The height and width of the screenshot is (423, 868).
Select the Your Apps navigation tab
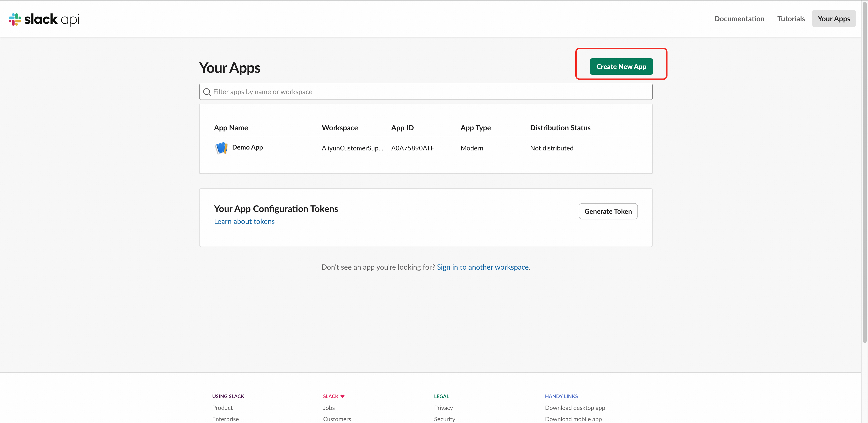[834, 19]
